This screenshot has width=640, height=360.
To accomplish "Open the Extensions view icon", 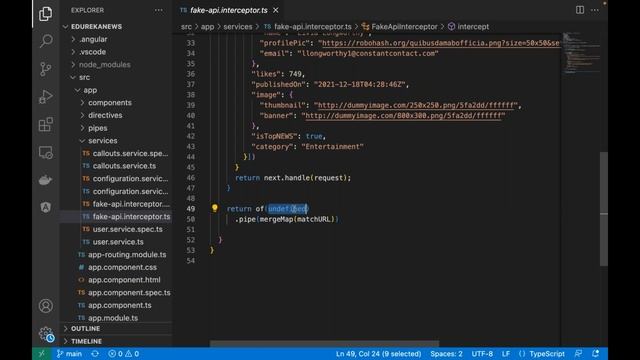I will click(45, 124).
